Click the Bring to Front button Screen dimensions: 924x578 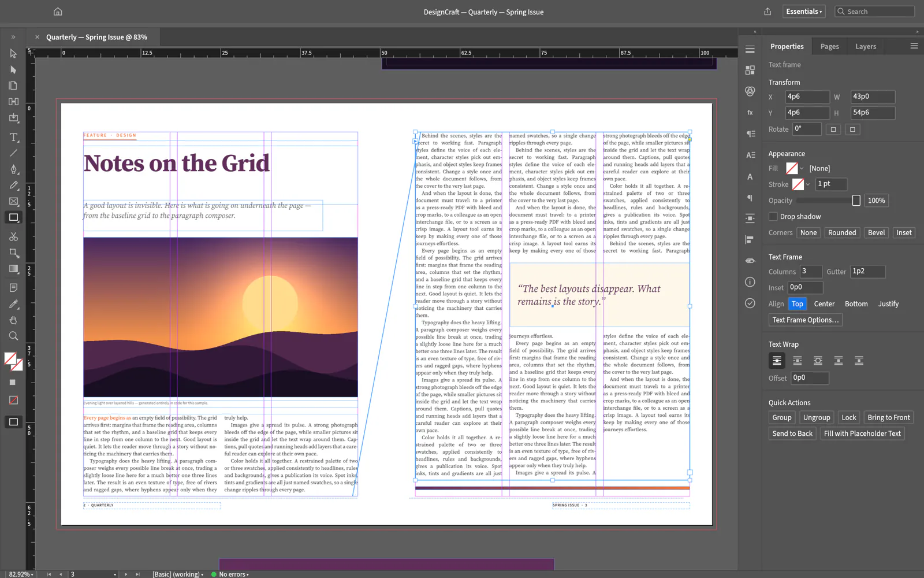(889, 417)
